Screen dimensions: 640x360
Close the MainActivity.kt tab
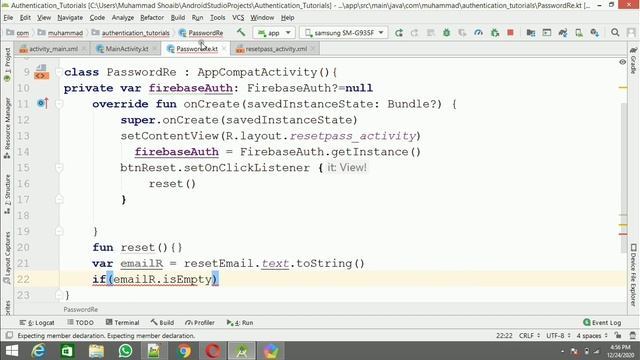[155, 49]
